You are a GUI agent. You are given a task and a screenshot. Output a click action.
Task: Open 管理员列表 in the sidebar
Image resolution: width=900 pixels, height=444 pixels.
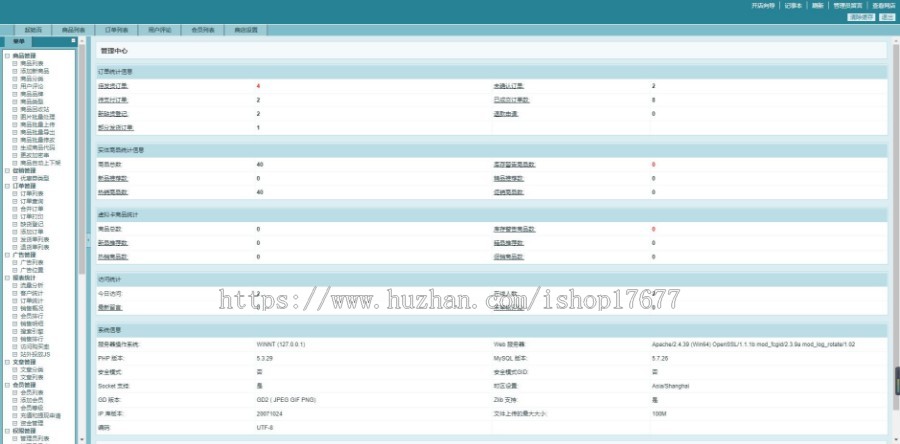34,439
